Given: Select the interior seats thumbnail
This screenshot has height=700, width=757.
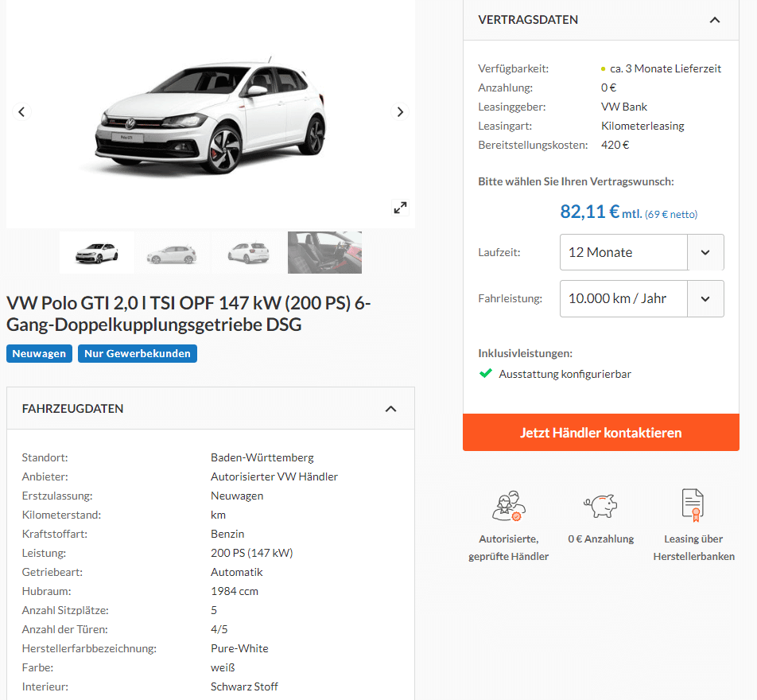Looking at the screenshot, I should tap(324, 253).
